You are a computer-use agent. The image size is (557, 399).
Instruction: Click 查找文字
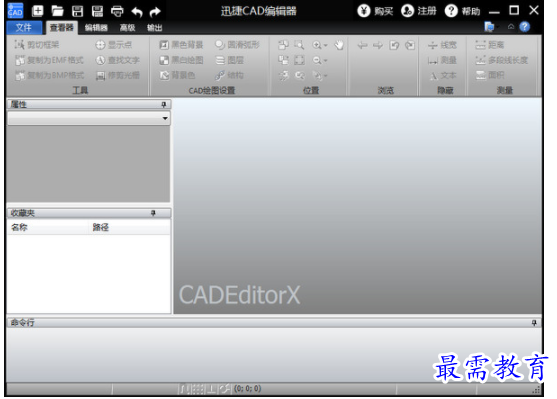click(x=118, y=60)
